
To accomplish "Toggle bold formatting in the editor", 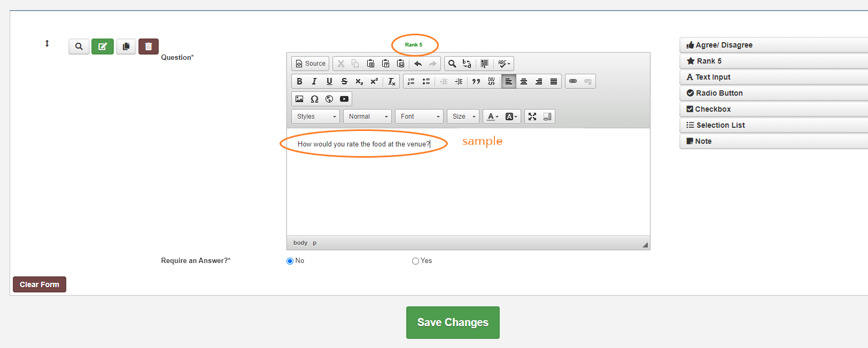I will coord(299,81).
